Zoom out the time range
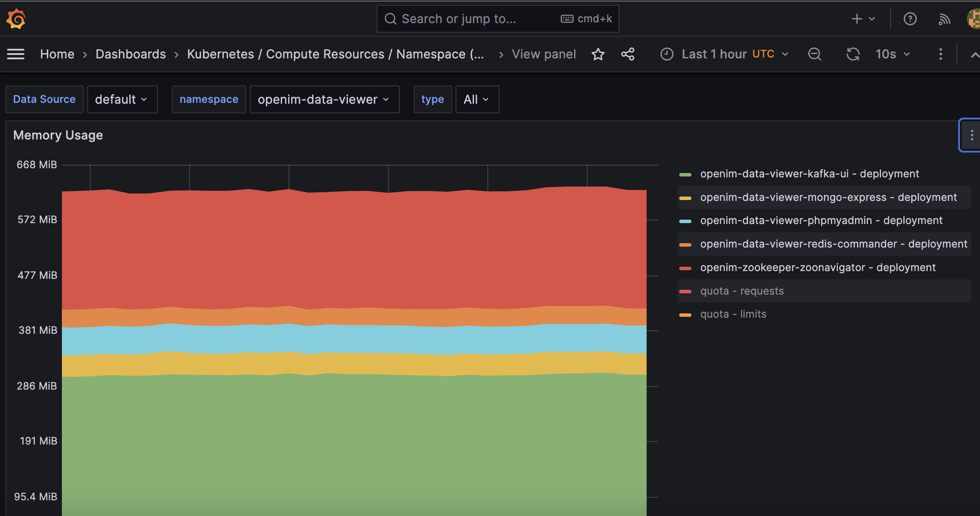The width and height of the screenshot is (980, 516). [814, 54]
